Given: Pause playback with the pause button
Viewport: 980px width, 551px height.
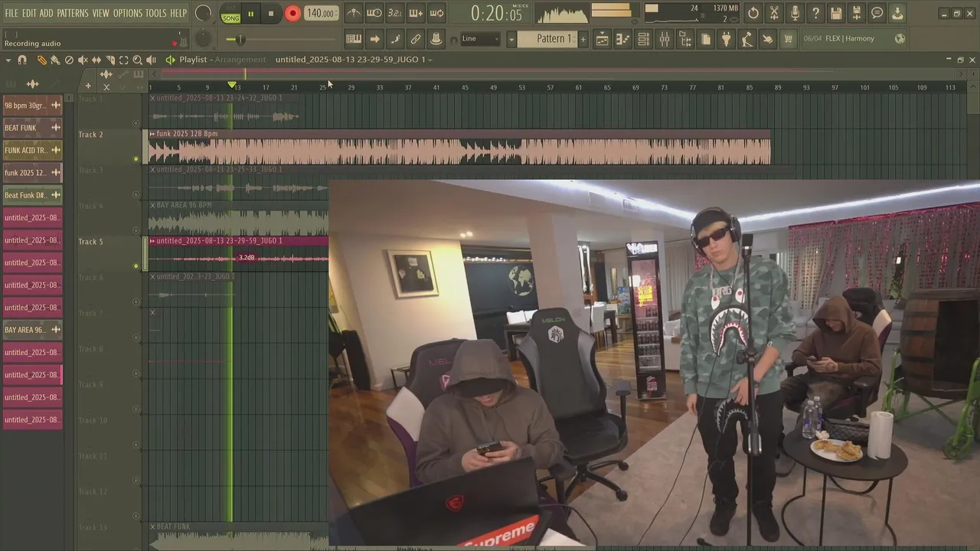Looking at the screenshot, I should click(x=250, y=14).
